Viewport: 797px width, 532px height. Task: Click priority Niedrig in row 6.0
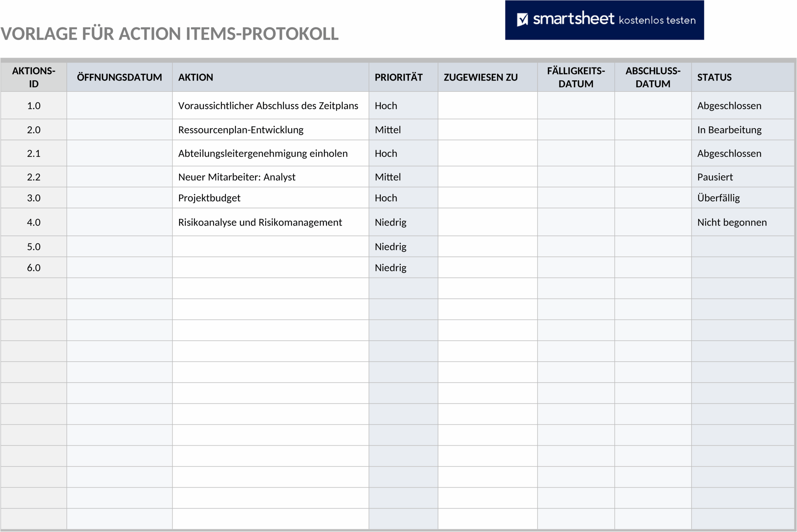coord(403,268)
